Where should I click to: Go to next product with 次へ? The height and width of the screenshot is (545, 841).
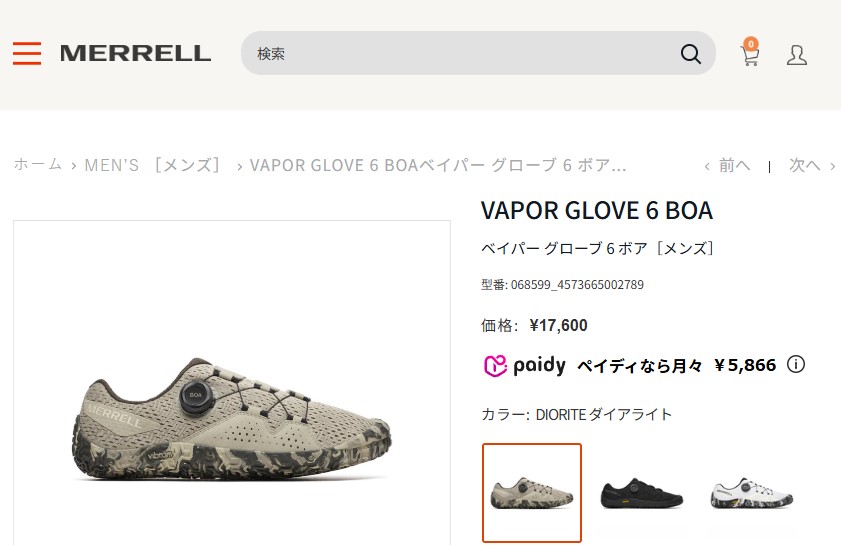812,165
